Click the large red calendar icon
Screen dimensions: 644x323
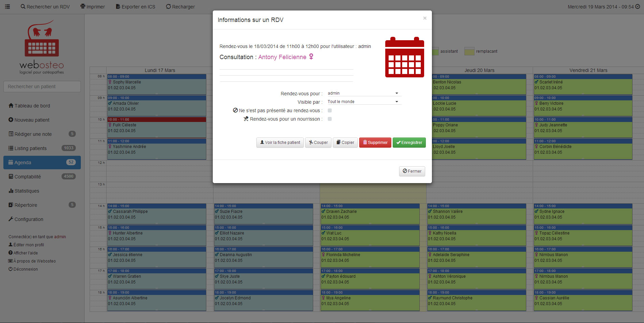click(405, 57)
